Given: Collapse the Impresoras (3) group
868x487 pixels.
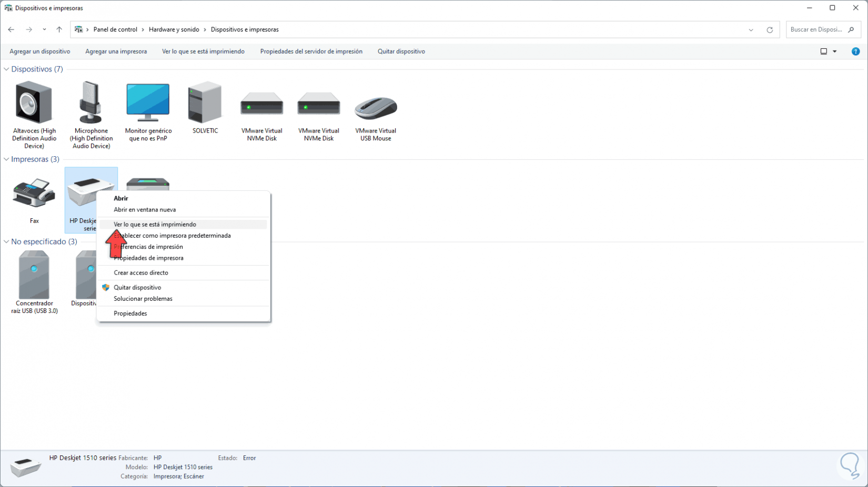Looking at the screenshot, I should pyautogui.click(x=6, y=159).
